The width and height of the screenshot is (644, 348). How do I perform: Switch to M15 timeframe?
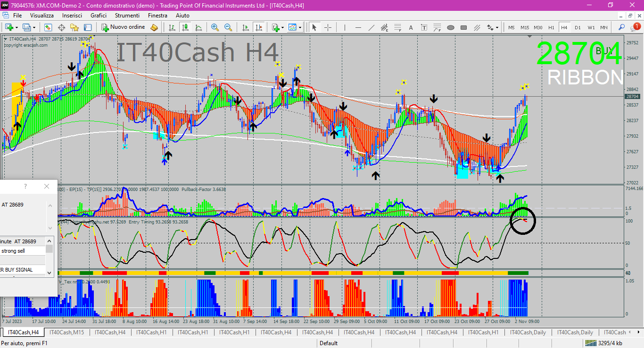pos(525,27)
